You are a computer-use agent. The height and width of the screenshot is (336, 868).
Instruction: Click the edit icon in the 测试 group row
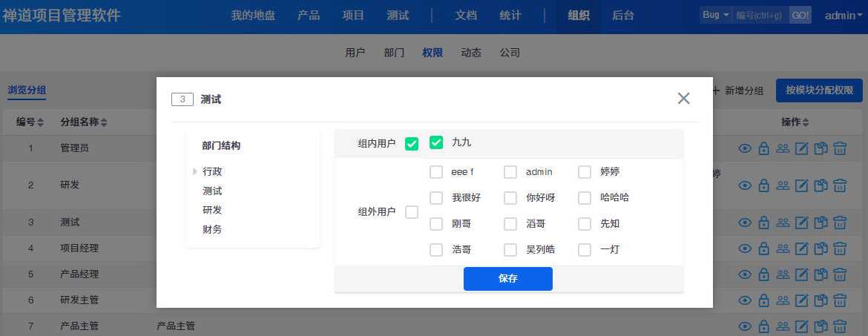click(801, 223)
